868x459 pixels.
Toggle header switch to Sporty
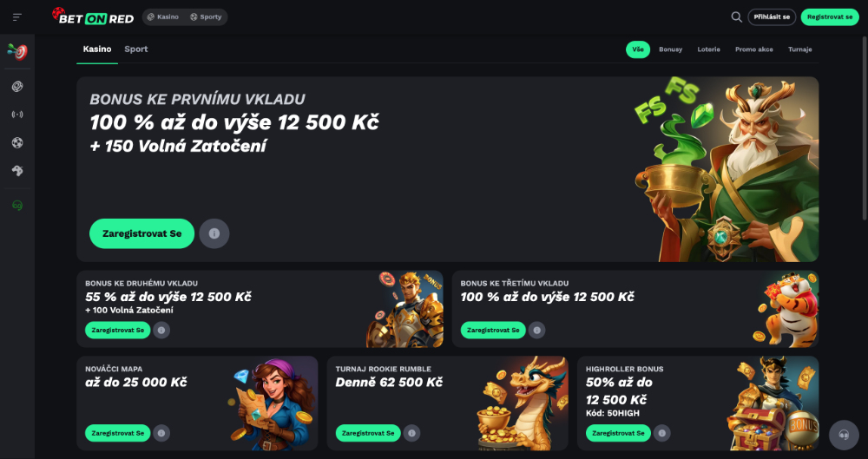pyautogui.click(x=206, y=17)
